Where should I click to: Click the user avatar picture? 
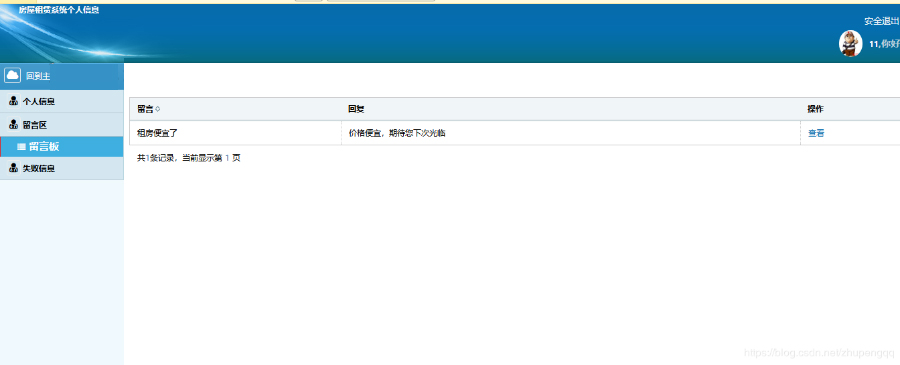851,44
